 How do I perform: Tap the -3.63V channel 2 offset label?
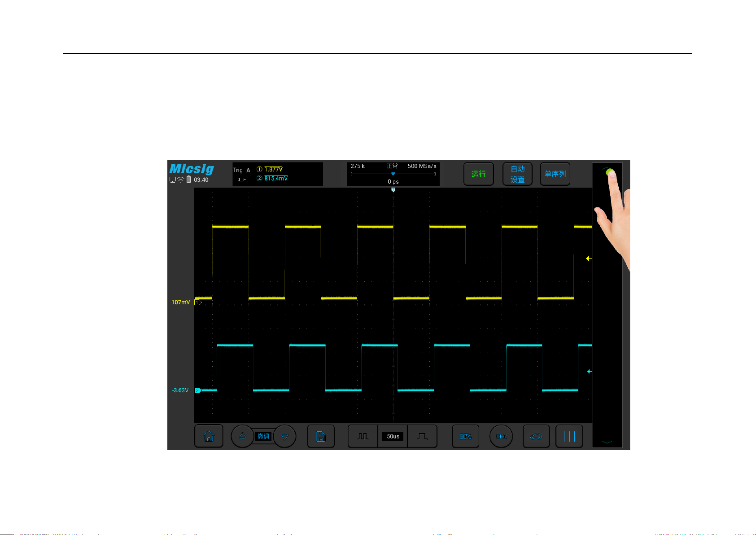tap(180, 390)
